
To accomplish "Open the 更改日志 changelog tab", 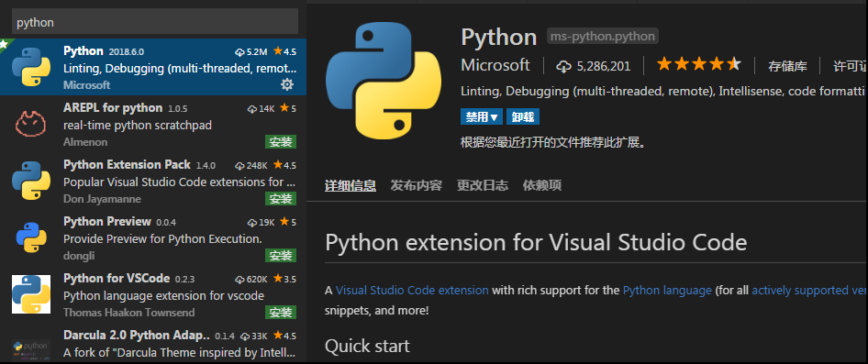I will [482, 185].
